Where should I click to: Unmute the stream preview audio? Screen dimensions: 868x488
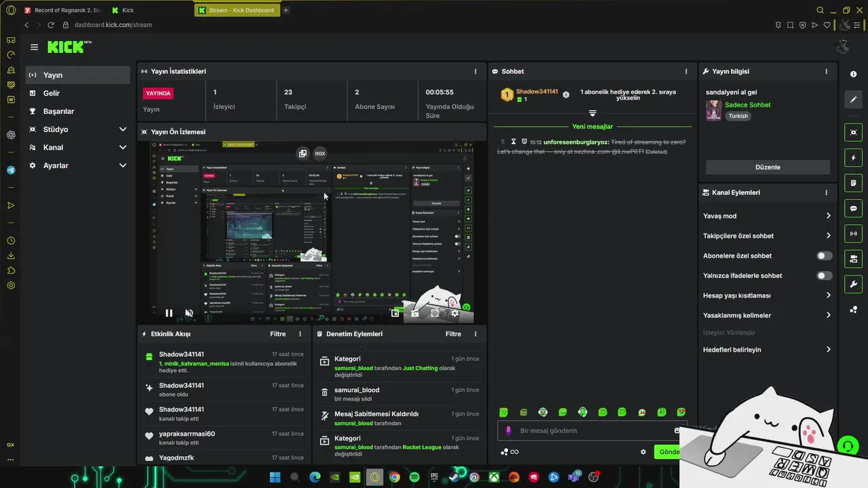click(x=189, y=313)
